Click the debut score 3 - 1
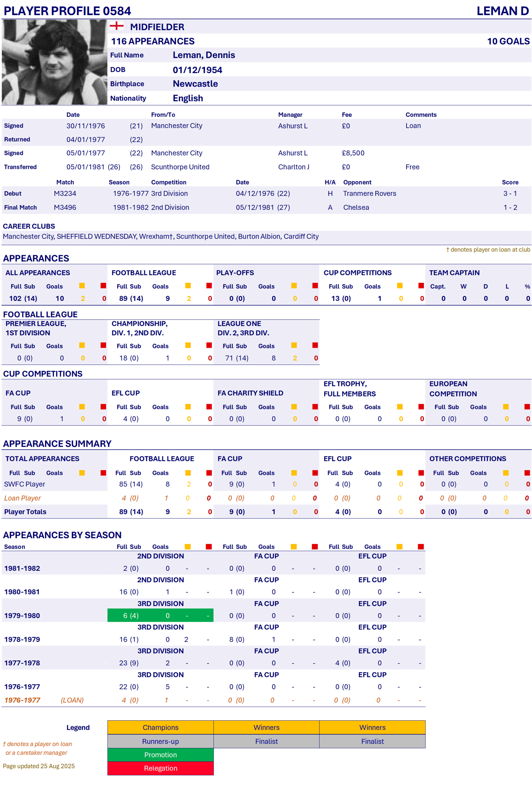 click(510, 193)
